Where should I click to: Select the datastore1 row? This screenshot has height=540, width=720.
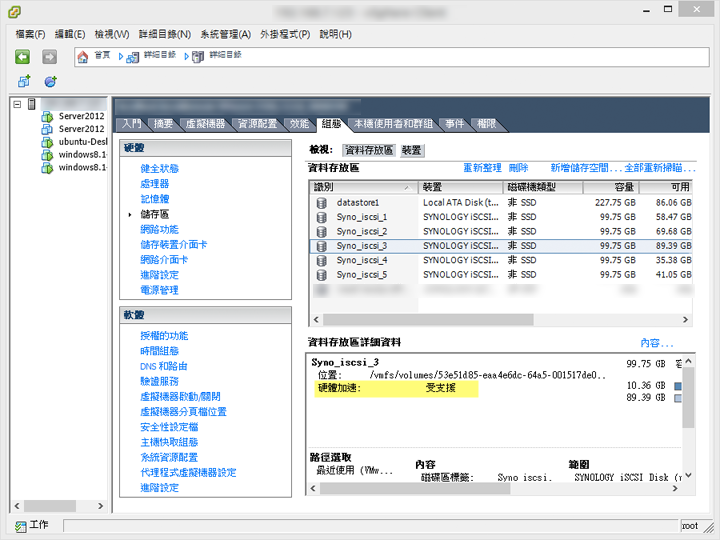(502, 202)
